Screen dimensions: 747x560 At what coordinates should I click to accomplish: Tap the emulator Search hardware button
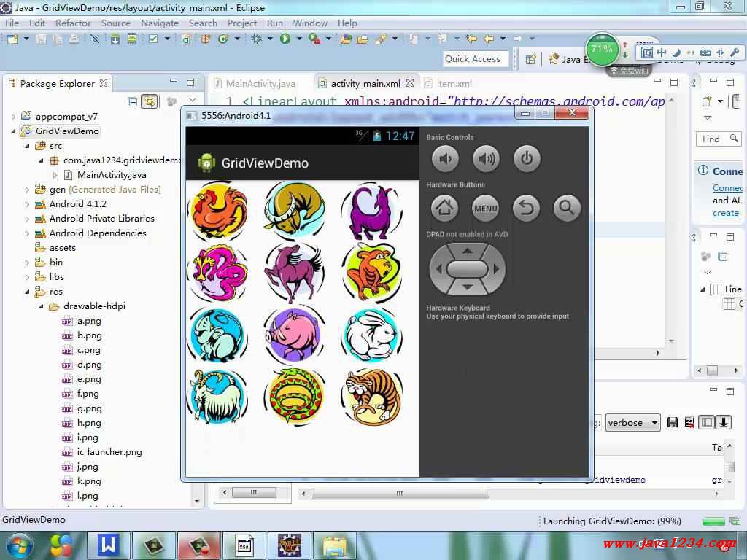567,208
